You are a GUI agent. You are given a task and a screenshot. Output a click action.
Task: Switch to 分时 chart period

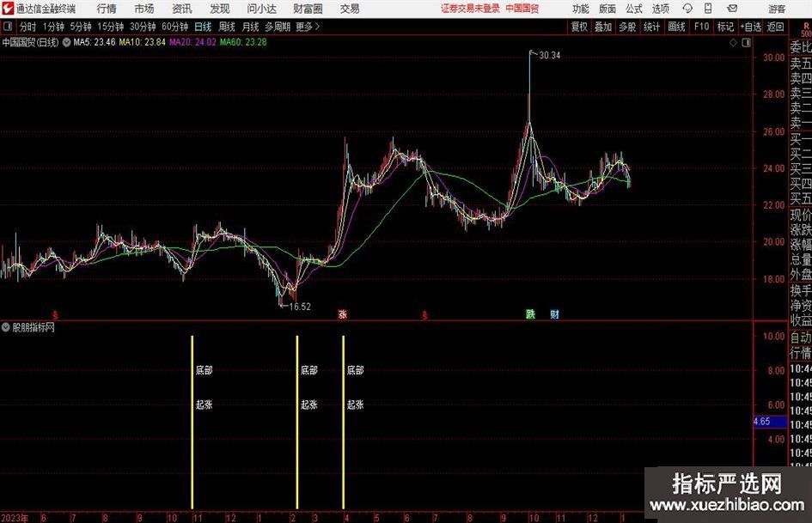pyautogui.click(x=28, y=27)
